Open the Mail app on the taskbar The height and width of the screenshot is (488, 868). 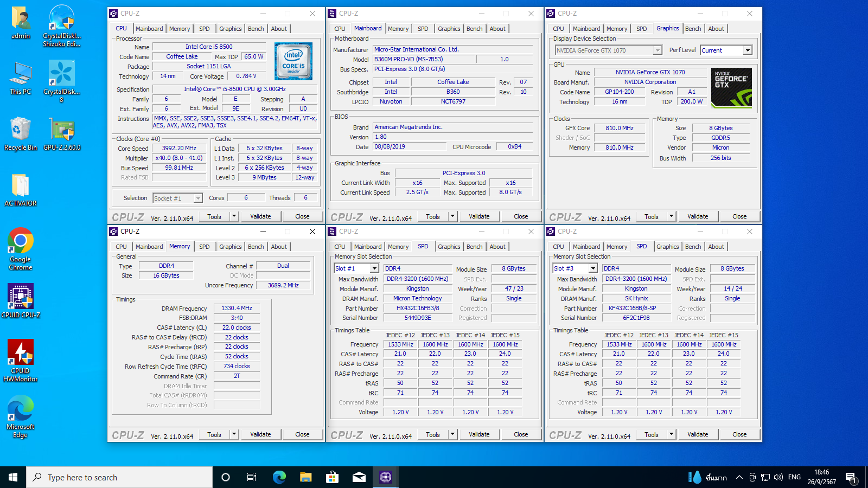coord(359,477)
